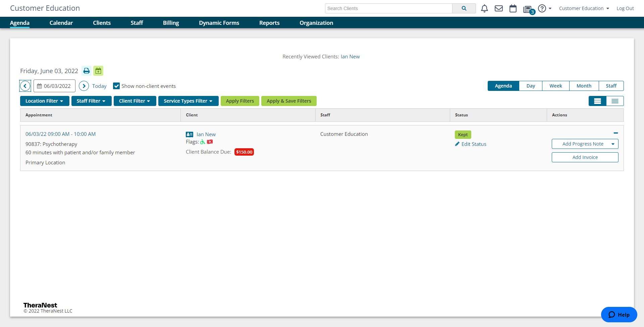Screen dimensions: 644x327
Task: Open the news icon with badge 3
Action: click(528, 9)
